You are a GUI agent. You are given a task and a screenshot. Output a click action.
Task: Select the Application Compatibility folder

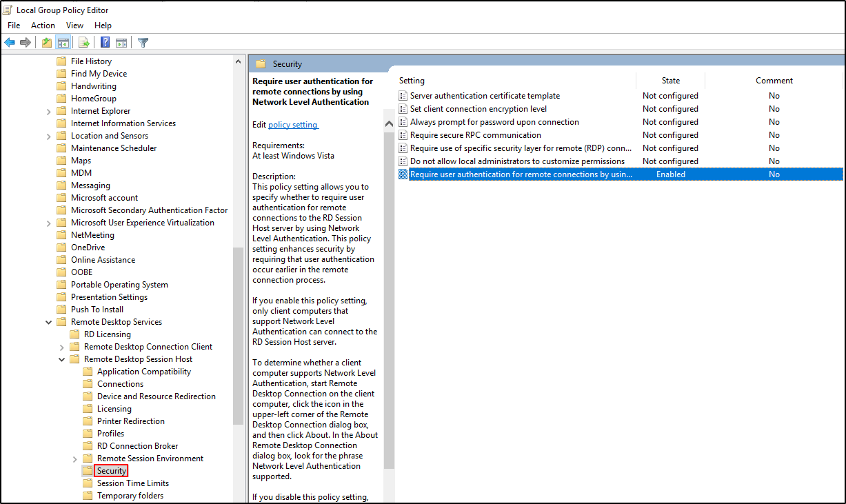click(x=144, y=372)
